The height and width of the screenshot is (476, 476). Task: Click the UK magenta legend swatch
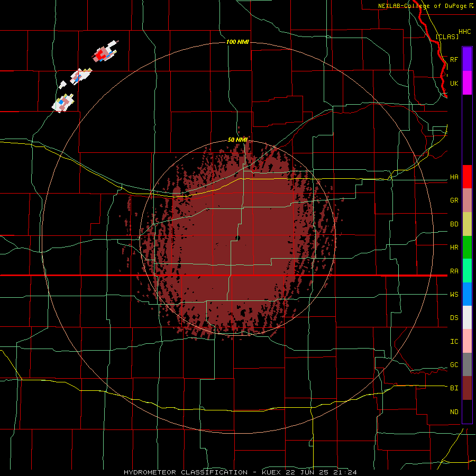click(467, 83)
